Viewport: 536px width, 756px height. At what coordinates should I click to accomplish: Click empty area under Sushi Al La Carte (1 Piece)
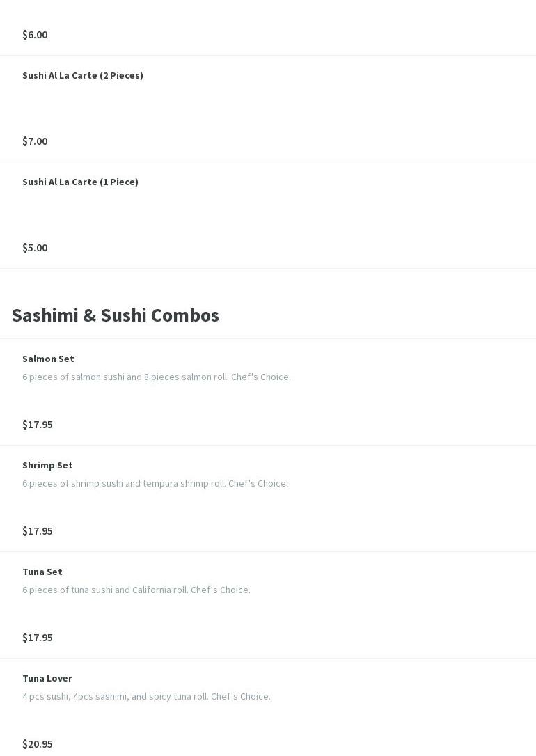click(x=268, y=214)
